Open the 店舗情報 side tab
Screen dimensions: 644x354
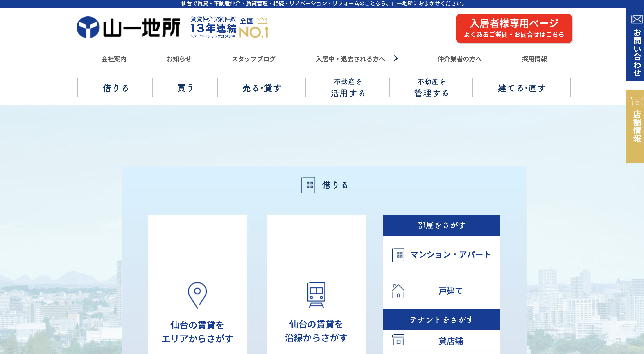point(635,126)
